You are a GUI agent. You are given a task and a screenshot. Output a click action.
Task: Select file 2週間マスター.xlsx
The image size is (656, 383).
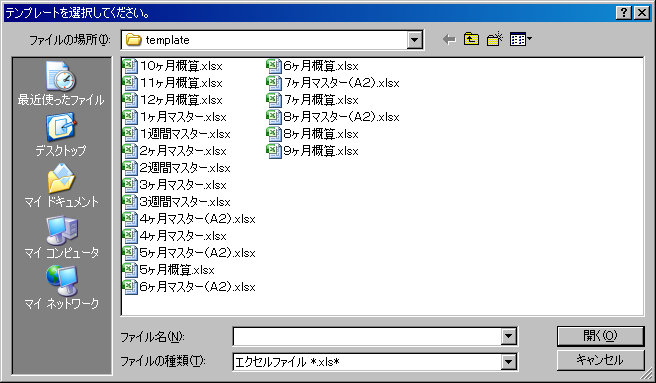(177, 168)
